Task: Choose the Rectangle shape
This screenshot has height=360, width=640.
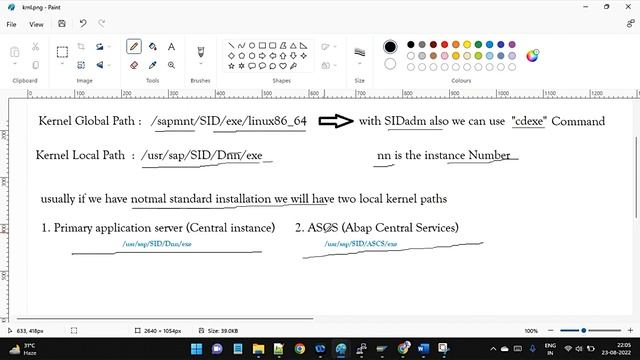Action: point(262,45)
